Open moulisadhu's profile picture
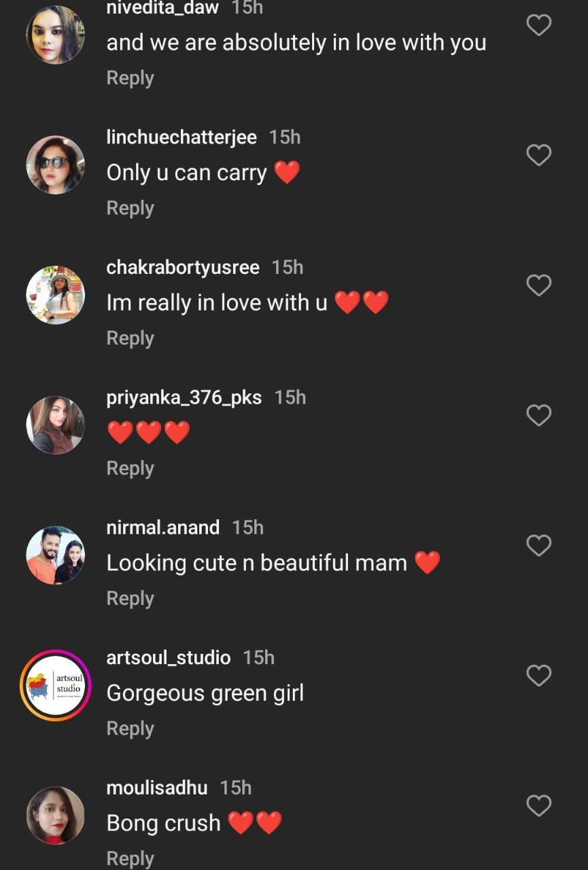This screenshot has width=588, height=870. [x=55, y=815]
